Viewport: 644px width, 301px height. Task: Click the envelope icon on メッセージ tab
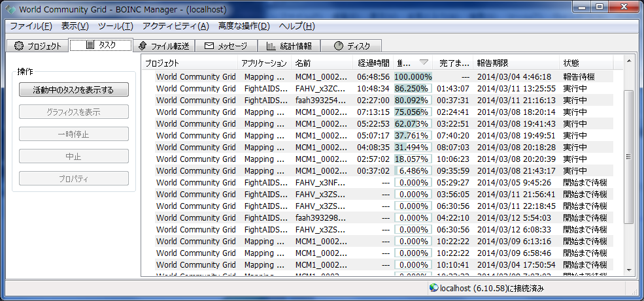tap(209, 46)
